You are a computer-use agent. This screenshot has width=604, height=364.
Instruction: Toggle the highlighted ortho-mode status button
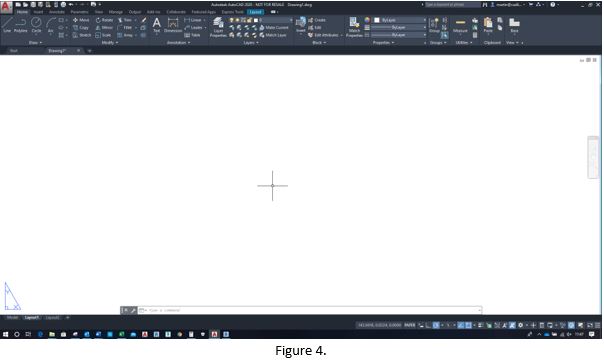[x=436, y=325]
